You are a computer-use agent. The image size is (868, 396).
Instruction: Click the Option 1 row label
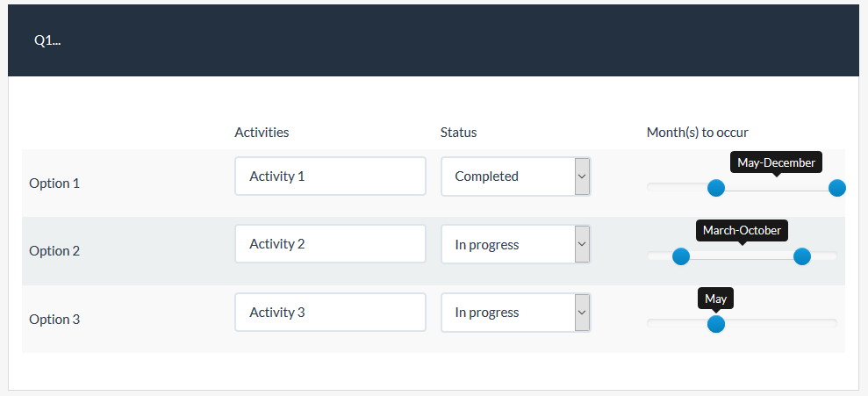coord(54,184)
